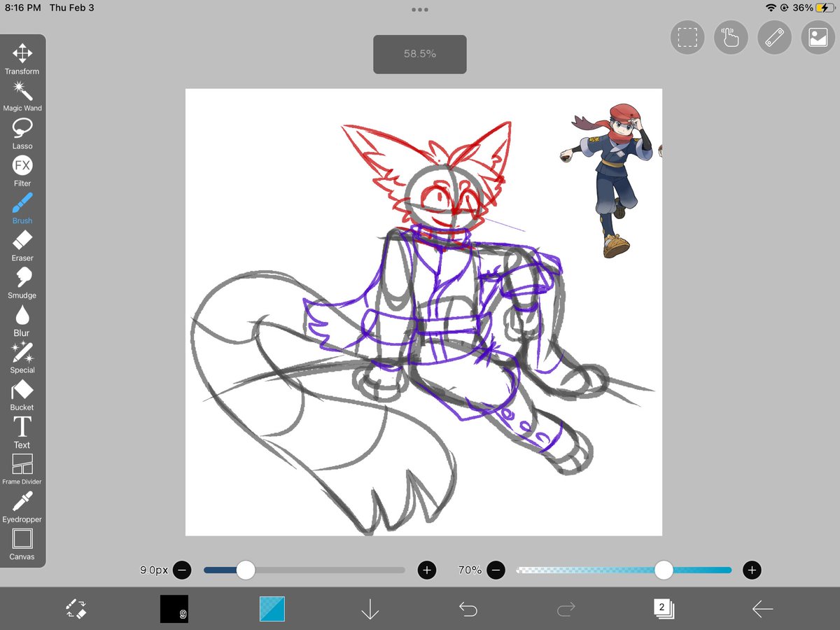The height and width of the screenshot is (630, 840).
Task: Select the Frame Divider tool
Action: (x=22, y=470)
